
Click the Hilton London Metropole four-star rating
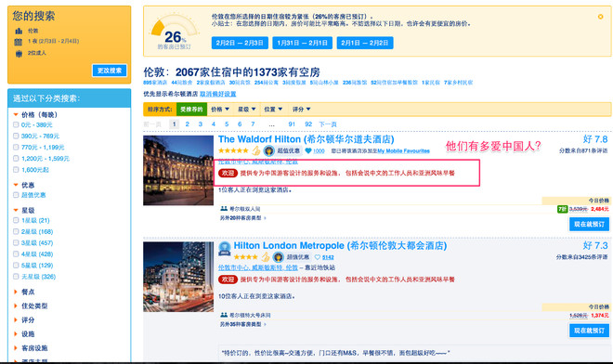(245, 257)
